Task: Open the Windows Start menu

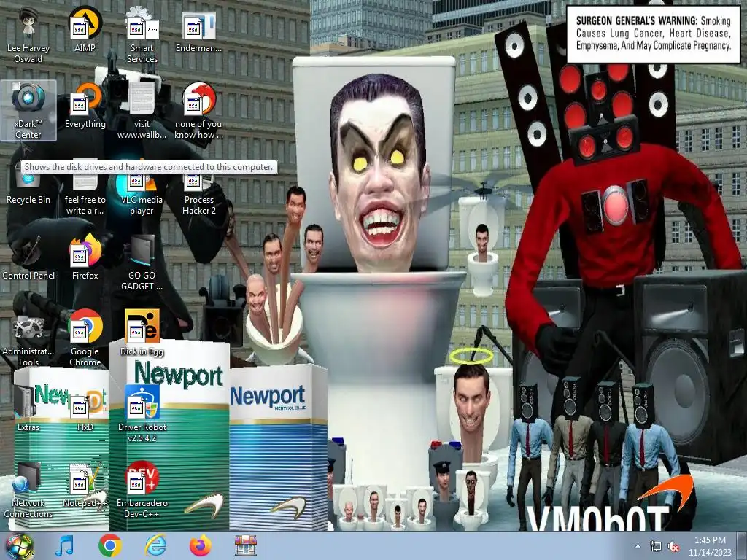Action: click(19, 546)
